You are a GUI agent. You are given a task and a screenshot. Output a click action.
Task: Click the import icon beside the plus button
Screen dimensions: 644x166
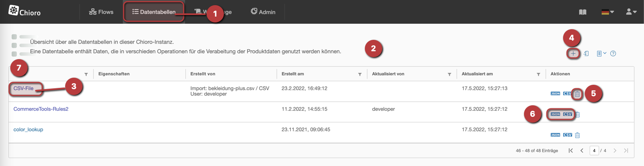click(586, 54)
